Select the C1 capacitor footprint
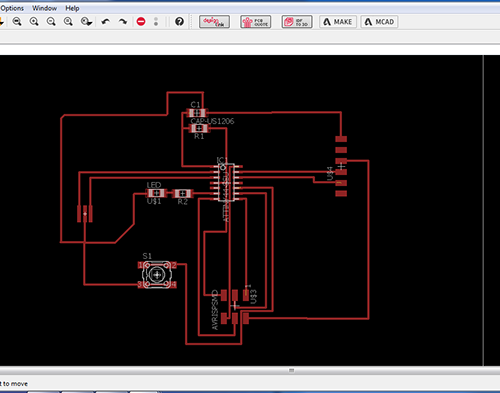Image resolution: width=500 pixels, height=393 pixels. point(197,113)
